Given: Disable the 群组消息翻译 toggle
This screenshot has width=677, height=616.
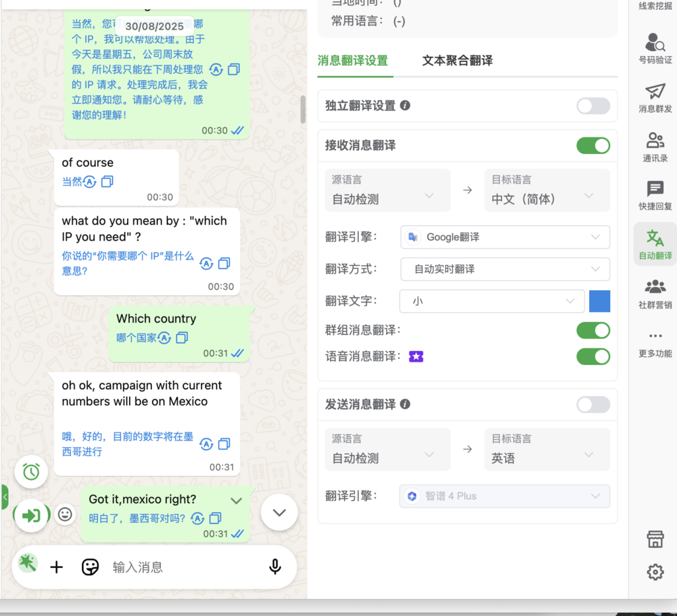Looking at the screenshot, I should click(592, 330).
